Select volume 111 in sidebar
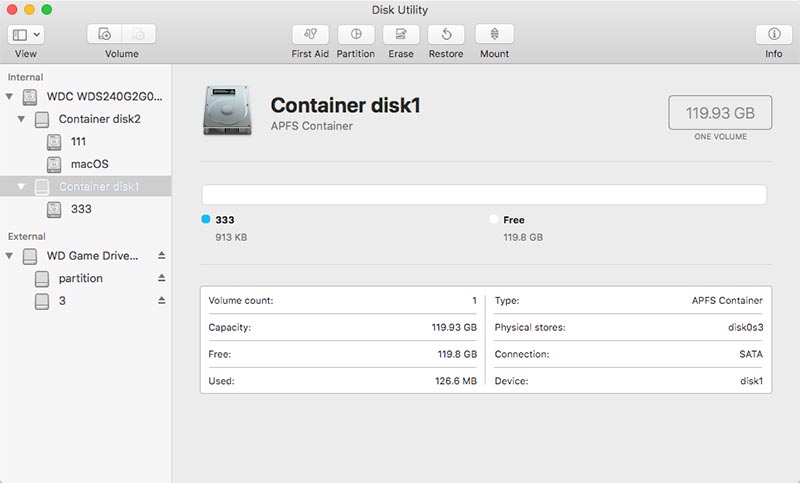 [81, 142]
